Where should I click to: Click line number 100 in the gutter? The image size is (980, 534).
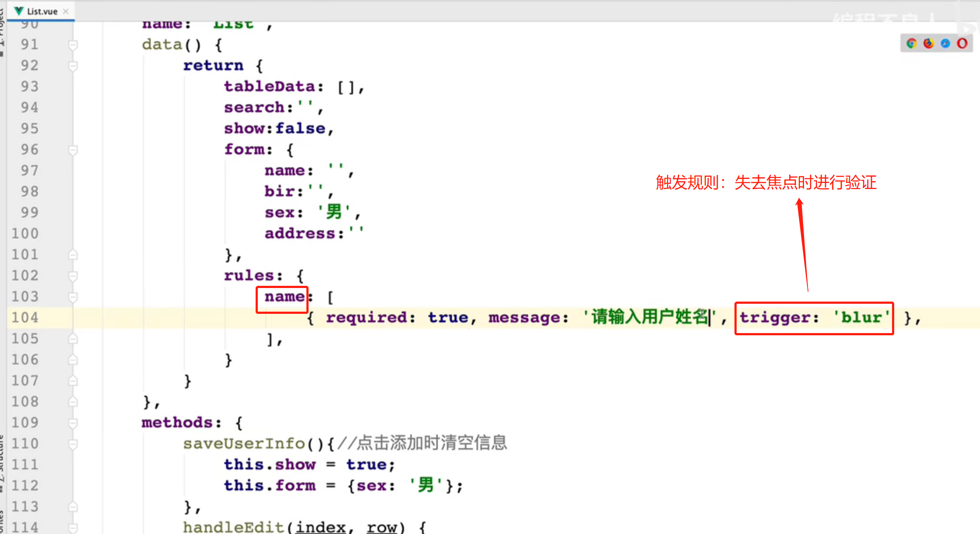coord(25,233)
